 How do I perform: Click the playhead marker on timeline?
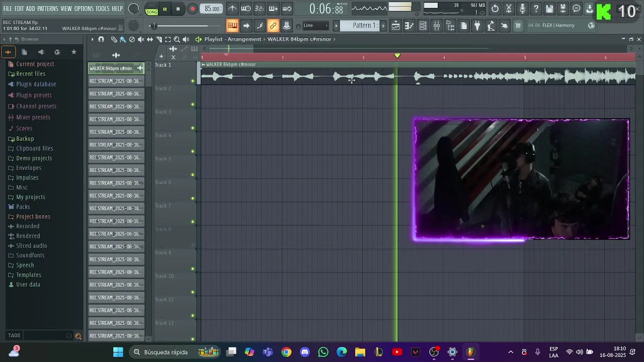pos(397,56)
